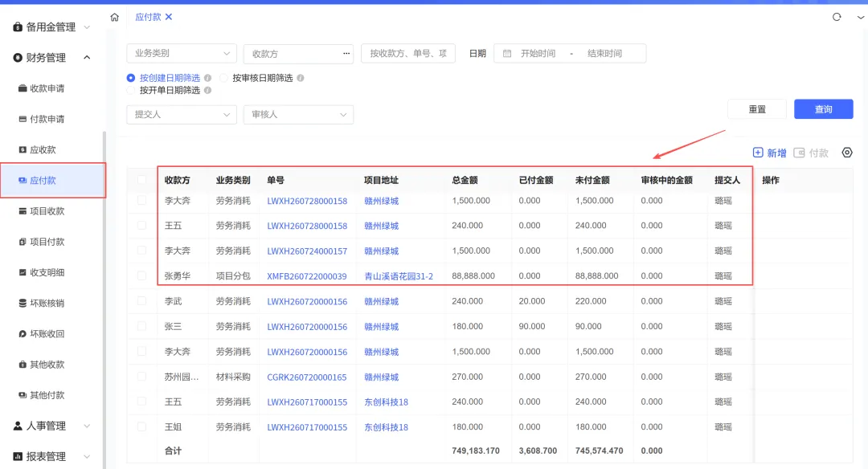Focus the 按收款方、单号 search field
The height and width of the screenshot is (469, 868).
[x=408, y=54]
